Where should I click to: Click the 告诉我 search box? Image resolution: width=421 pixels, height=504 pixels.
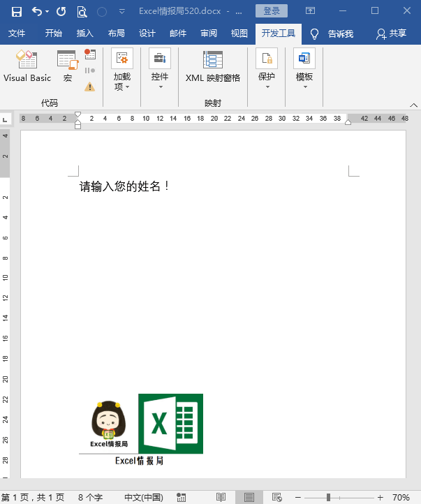tap(340, 34)
